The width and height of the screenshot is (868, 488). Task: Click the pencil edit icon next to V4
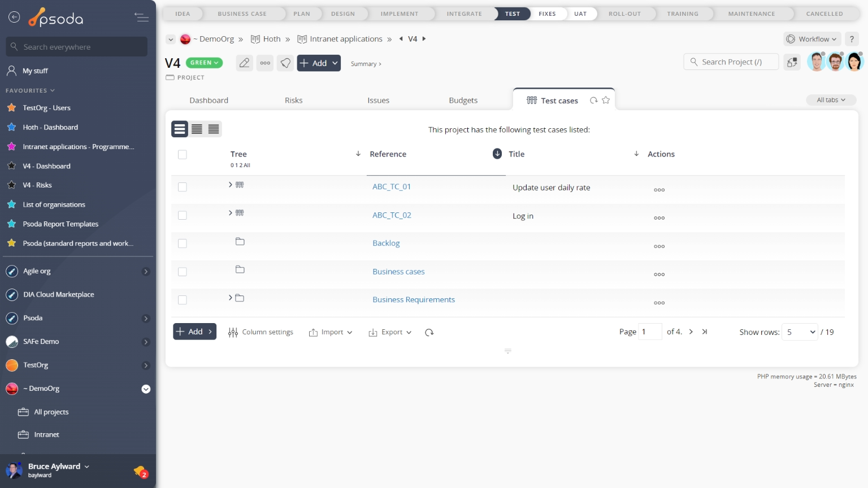244,63
